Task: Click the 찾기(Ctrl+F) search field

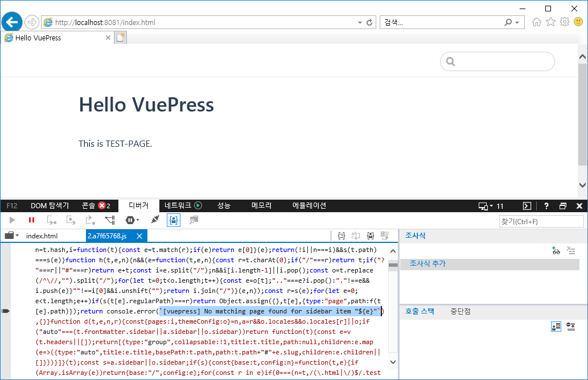Action: pyautogui.click(x=541, y=221)
